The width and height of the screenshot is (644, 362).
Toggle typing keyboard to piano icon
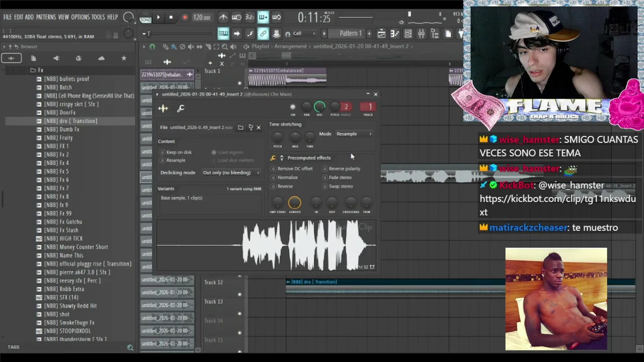click(223, 34)
